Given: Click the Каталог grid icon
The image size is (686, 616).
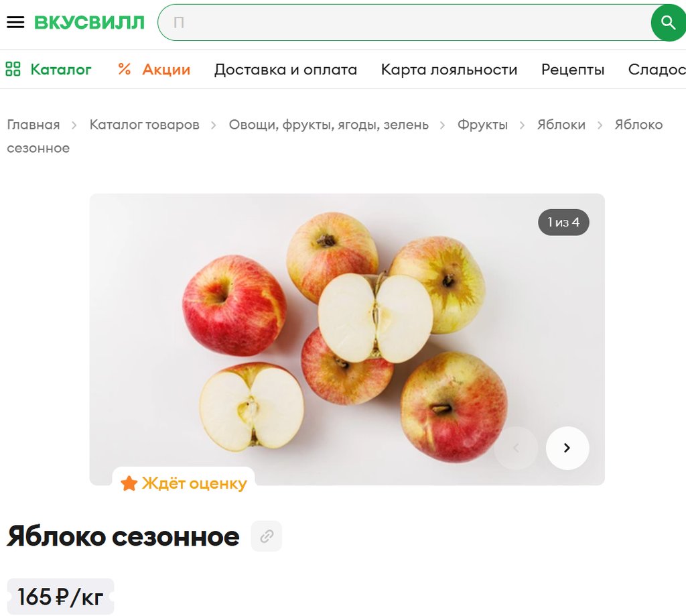Looking at the screenshot, I should tap(13, 69).
